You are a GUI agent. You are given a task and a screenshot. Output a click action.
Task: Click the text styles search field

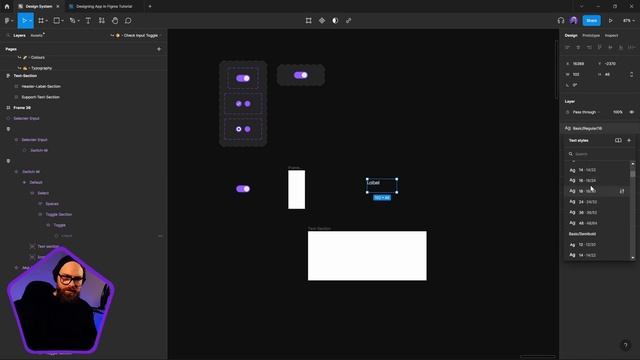(x=598, y=154)
